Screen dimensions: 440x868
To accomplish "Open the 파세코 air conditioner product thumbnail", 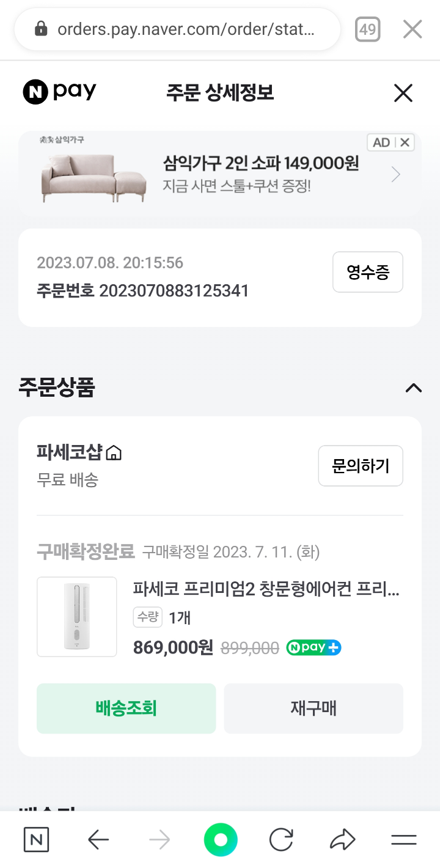I will coord(77,617).
